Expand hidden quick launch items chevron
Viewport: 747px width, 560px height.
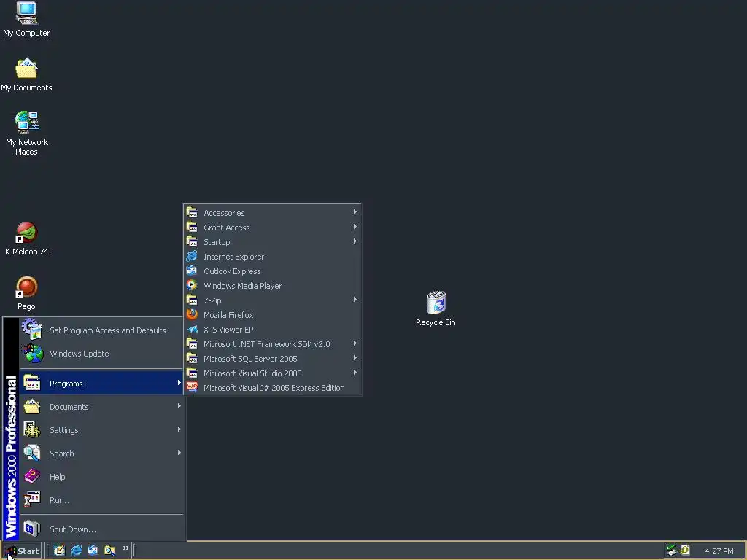coord(125,548)
